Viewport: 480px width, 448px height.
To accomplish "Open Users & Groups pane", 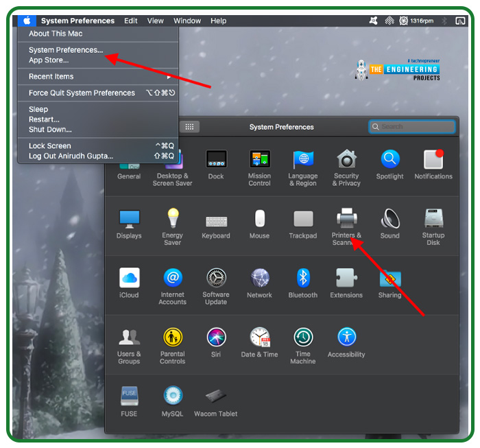I will [129, 346].
